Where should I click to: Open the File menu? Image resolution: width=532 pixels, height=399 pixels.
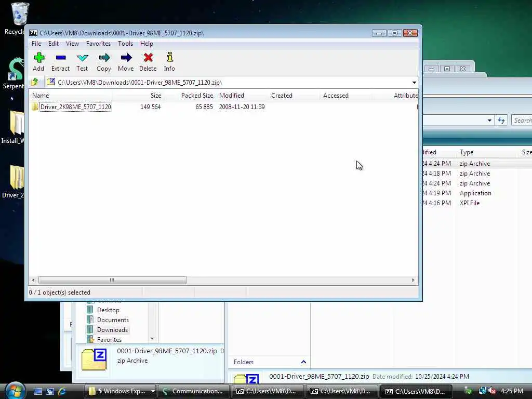click(36, 44)
